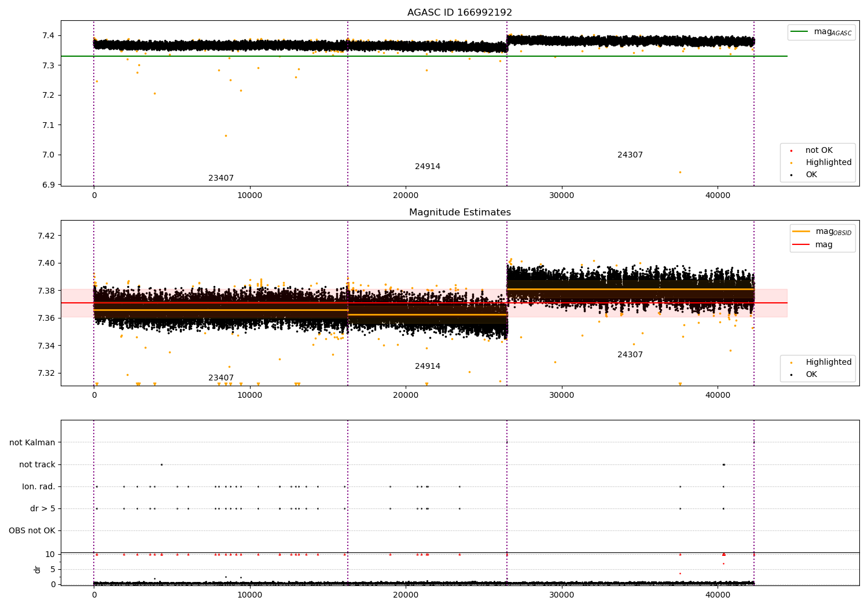Click the green mag AGASC legend line

(800, 32)
